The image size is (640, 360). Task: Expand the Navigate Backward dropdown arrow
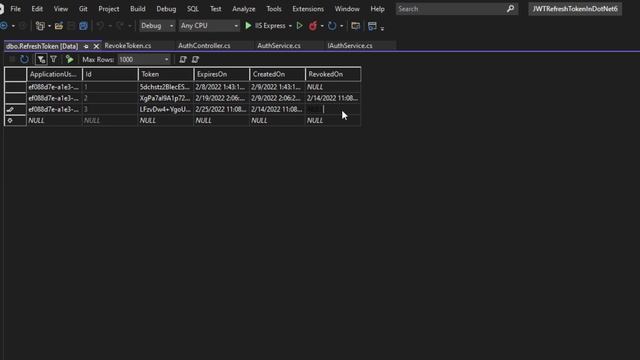pos(13,26)
